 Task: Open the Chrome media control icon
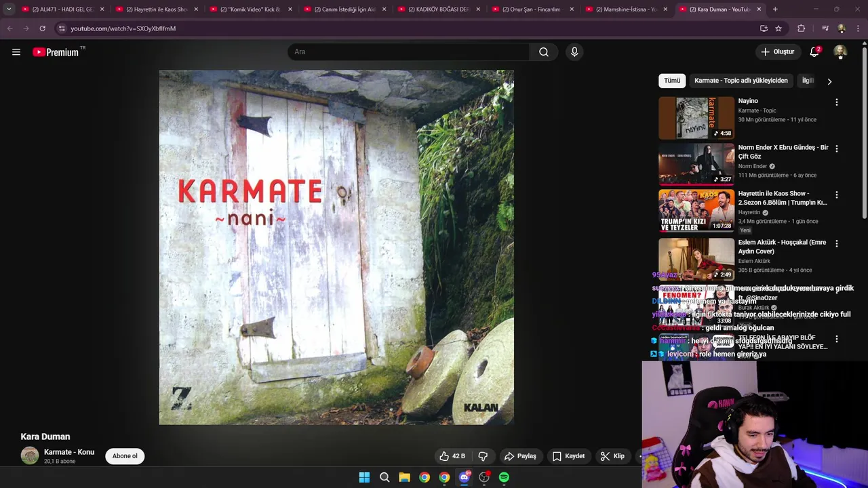pyautogui.click(x=825, y=28)
